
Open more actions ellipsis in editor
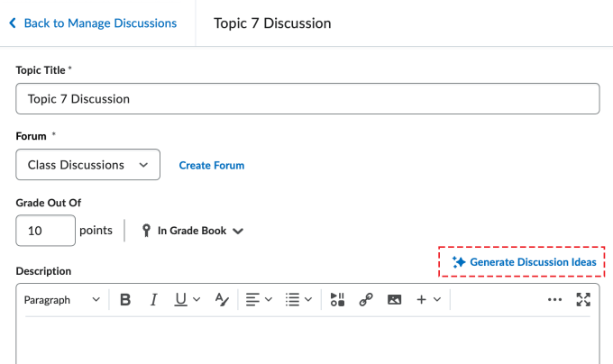[x=554, y=300]
